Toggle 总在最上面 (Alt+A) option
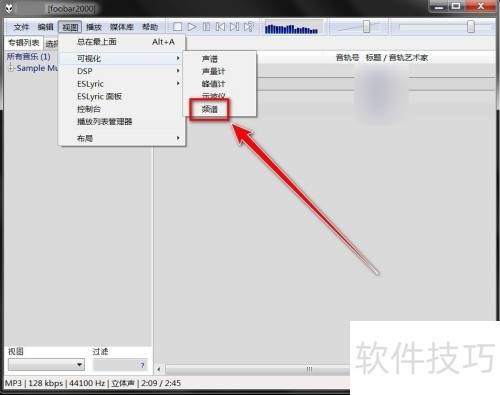This screenshot has height=395, width=500. click(122, 42)
